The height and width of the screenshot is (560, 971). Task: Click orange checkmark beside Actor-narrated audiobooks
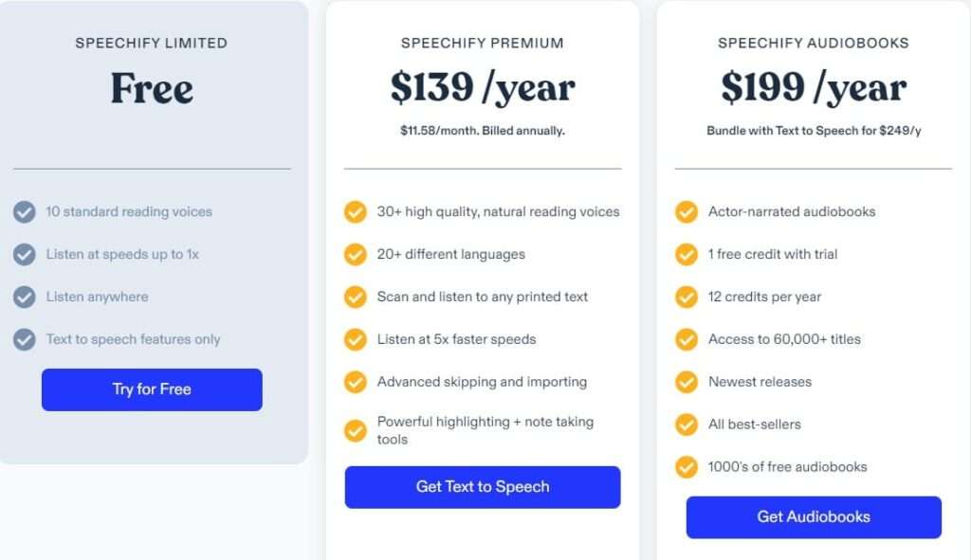pos(687,211)
